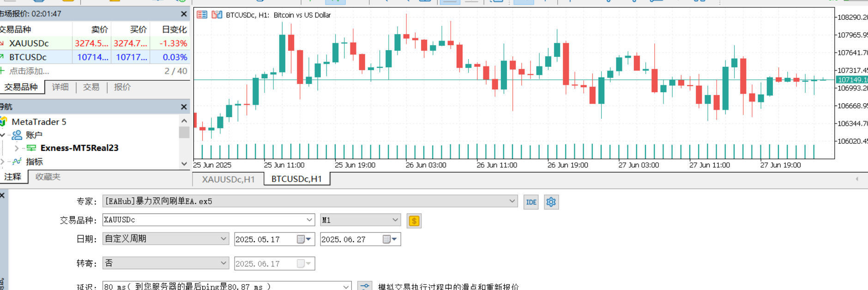
Task: Open the XAUUSDc symbol dropdown in tester
Action: 309,220
